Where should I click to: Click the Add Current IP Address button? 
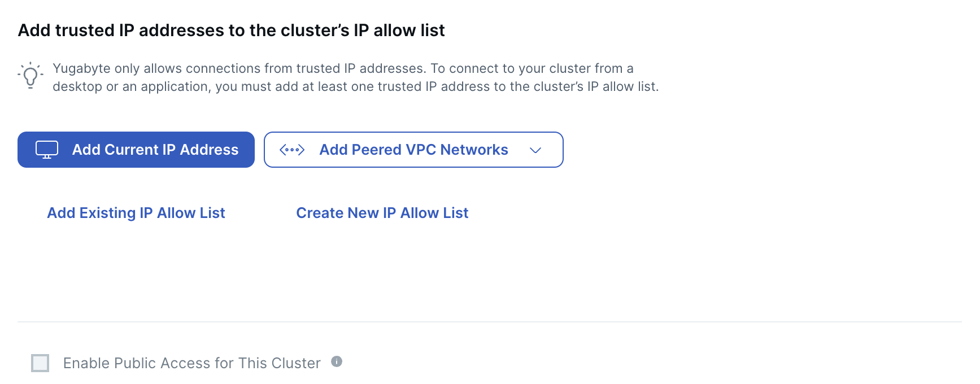[136, 150]
